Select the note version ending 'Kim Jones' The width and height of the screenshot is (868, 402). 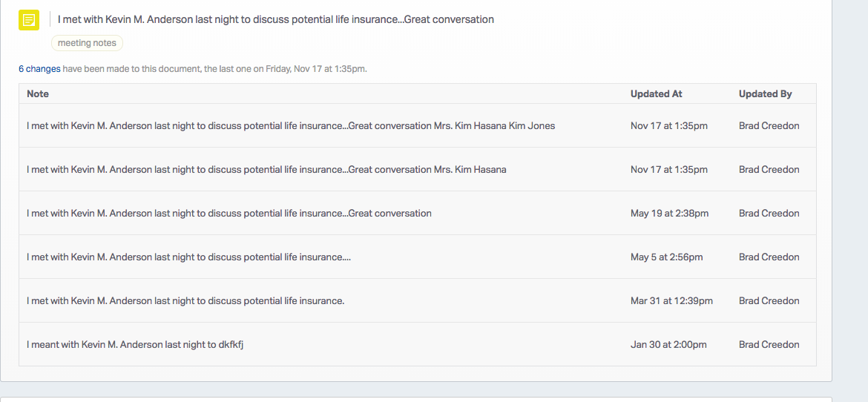click(290, 126)
